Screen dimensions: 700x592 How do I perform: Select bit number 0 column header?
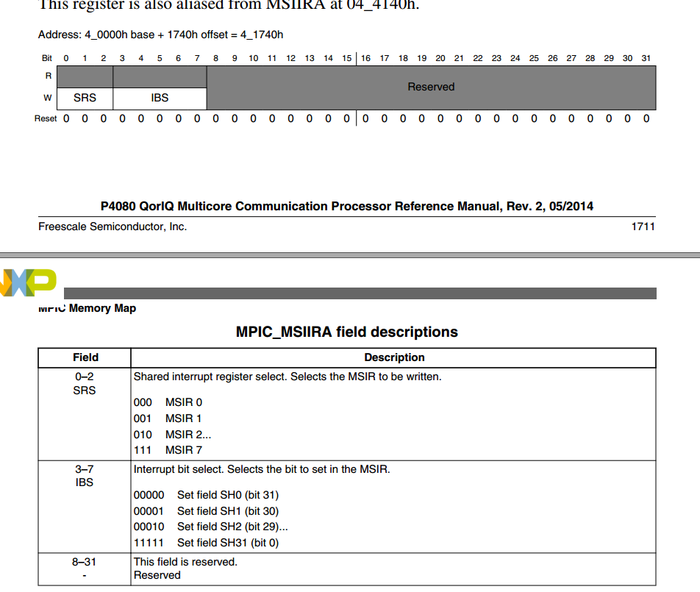coord(65,57)
